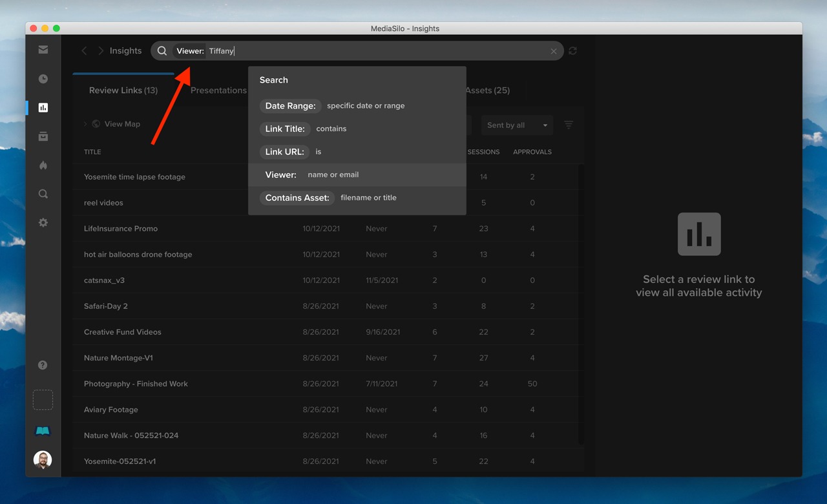
Task: Open settings with the gear icon
Action: click(x=43, y=222)
